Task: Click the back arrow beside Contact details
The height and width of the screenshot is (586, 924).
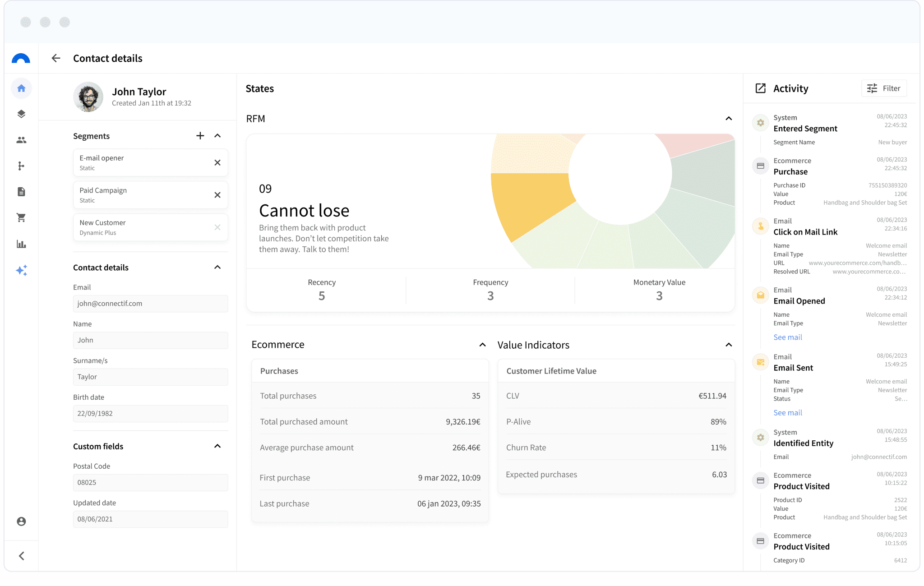Action: [56, 58]
